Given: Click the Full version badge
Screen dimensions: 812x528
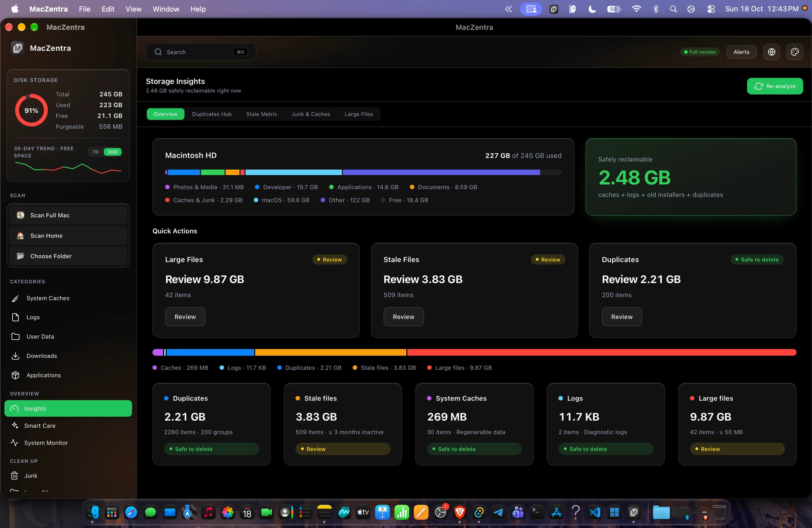Looking at the screenshot, I should pos(700,52).
